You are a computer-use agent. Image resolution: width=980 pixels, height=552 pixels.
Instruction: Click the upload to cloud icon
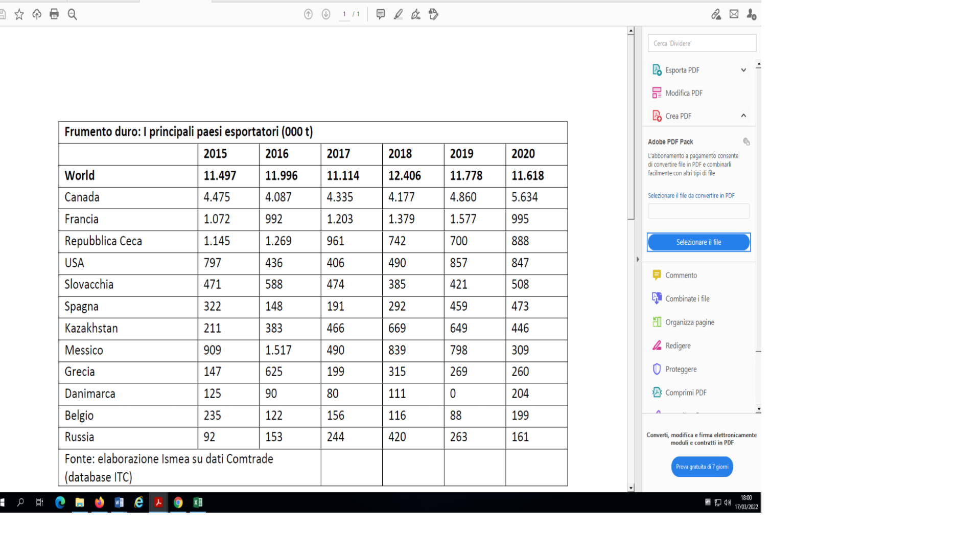click(37, 14)
